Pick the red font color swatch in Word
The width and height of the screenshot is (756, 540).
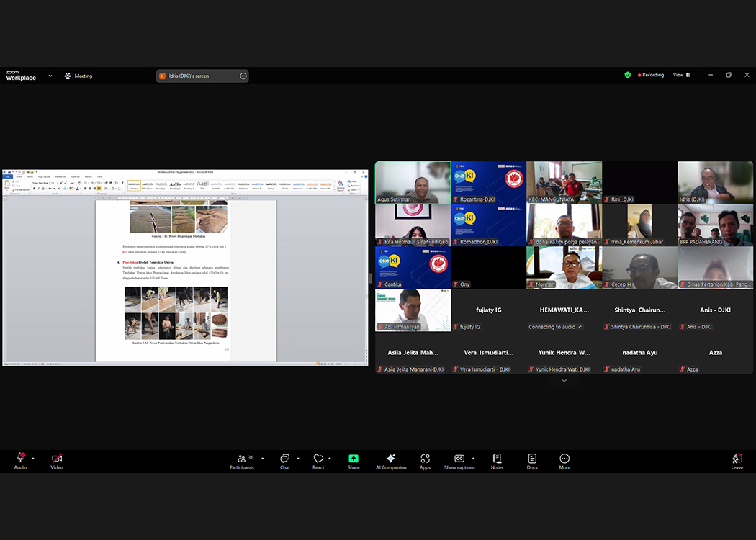[x=78, y=189]
